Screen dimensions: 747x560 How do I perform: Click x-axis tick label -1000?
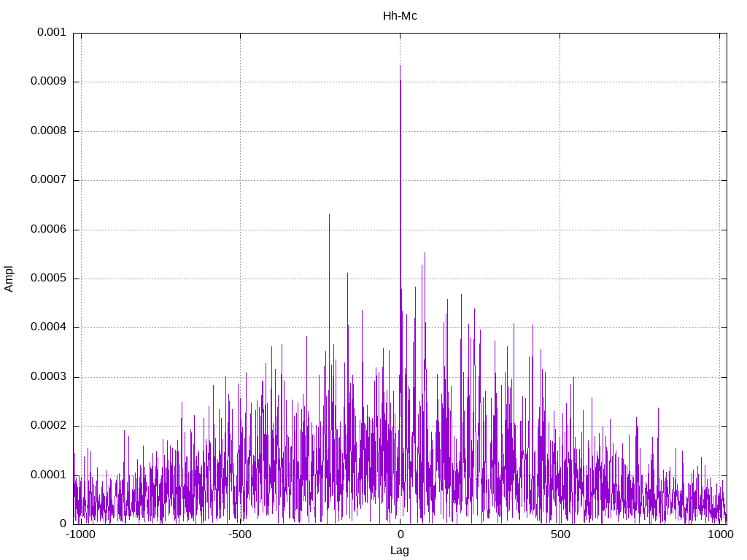point(80,534)
